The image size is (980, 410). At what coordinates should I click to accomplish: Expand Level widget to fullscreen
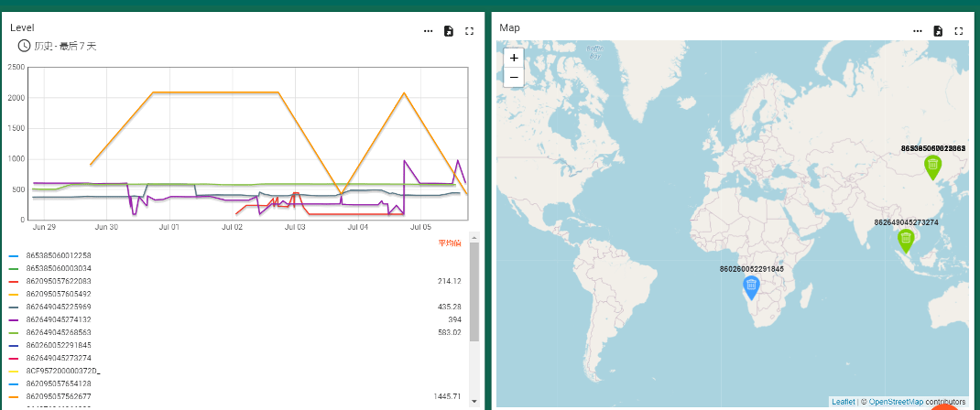click(x=470, y=31)
